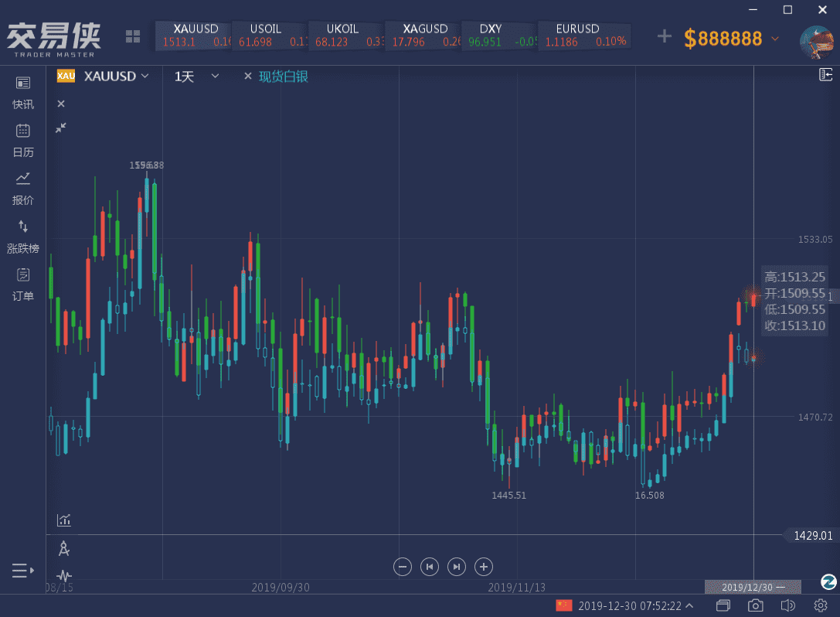Image resolution: width=840 pixels, height=617 pixels.
Task: Click the waveform pulse icon below the compass
Action: click(64, 575)
